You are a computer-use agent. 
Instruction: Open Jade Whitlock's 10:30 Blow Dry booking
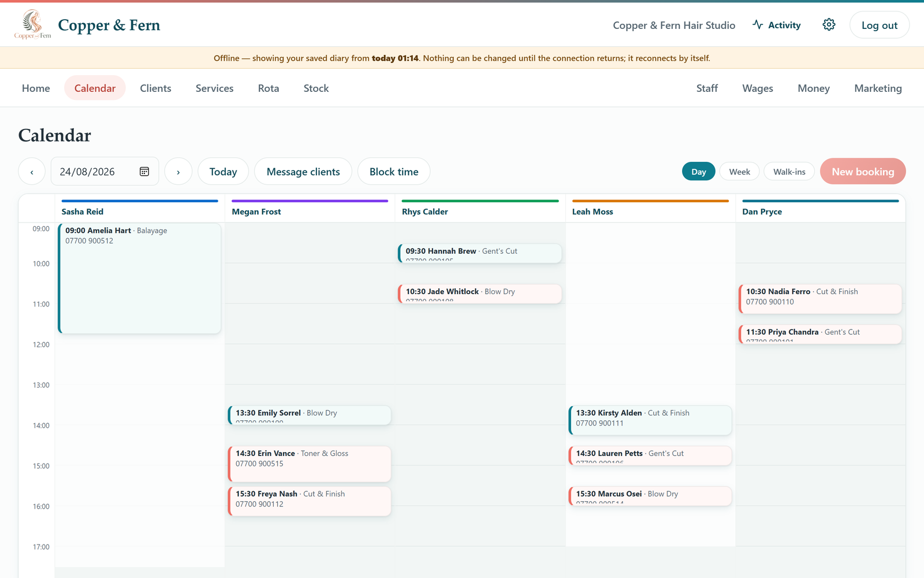tap(479, 294)
